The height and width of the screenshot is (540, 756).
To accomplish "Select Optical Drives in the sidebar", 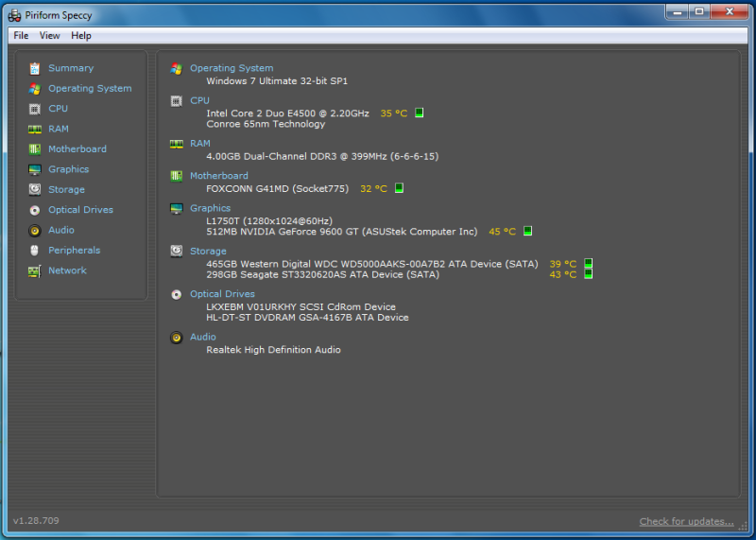I will [x=80, y=210].
